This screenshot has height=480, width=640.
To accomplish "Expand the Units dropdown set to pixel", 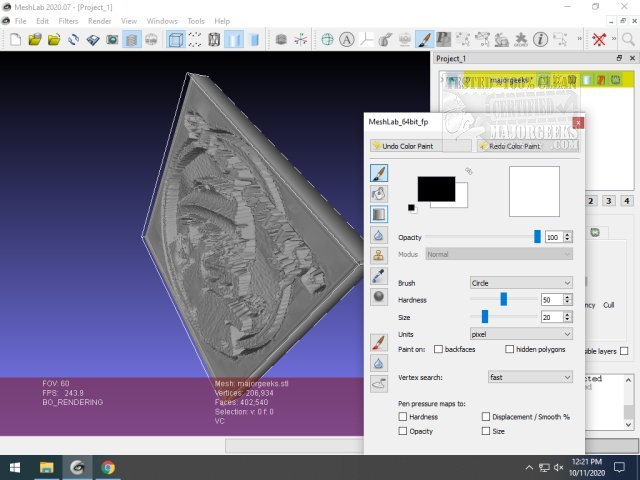I will 521,333.
